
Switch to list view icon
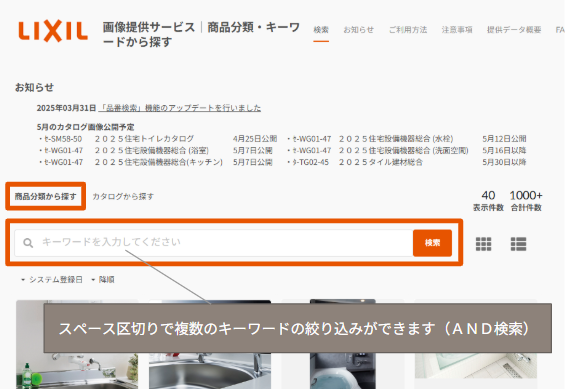click(x=518, y=244)
